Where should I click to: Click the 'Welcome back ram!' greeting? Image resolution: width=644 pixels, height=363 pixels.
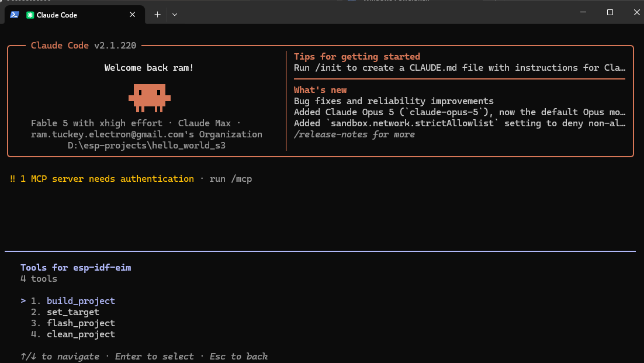pyautogui.click(x=149, y=68)
